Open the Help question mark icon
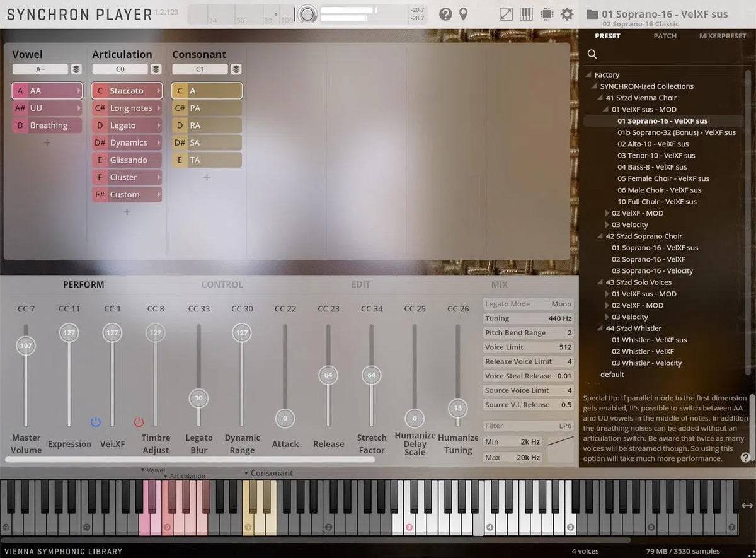The width and height of the screenshot is (756, 558). pyautogui.click(x=446, y=14)
